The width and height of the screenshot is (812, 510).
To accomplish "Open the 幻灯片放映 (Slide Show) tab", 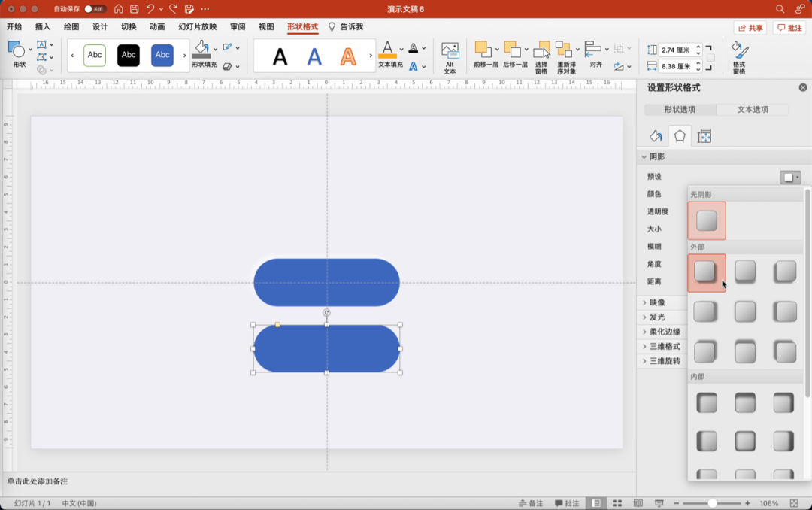I will point(197,27).
